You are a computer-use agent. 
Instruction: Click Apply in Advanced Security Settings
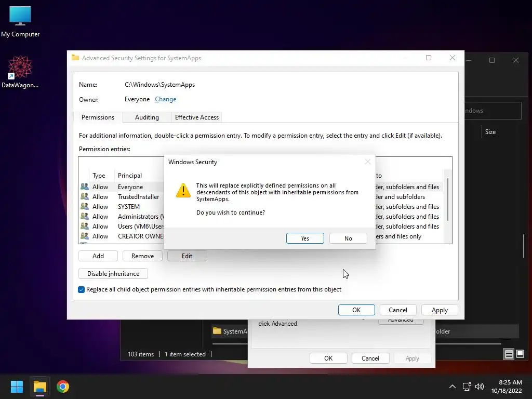coord(440,310)
